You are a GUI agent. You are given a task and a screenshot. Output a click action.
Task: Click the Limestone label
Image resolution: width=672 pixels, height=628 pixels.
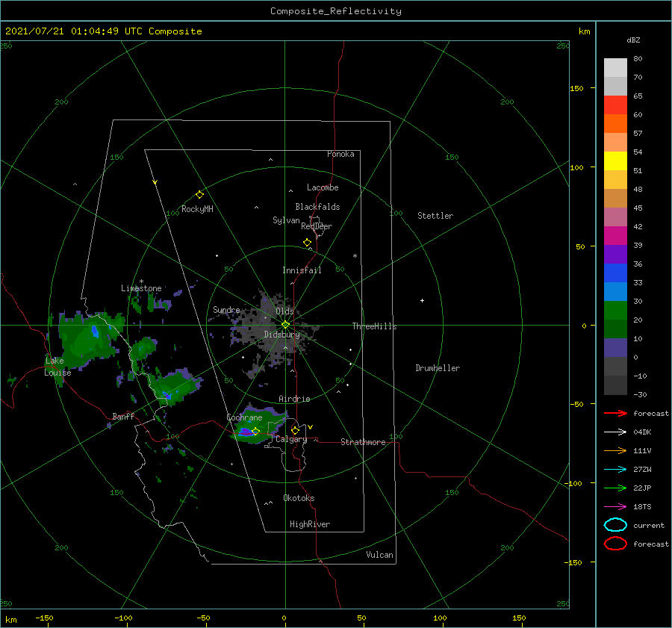point(141,288)
